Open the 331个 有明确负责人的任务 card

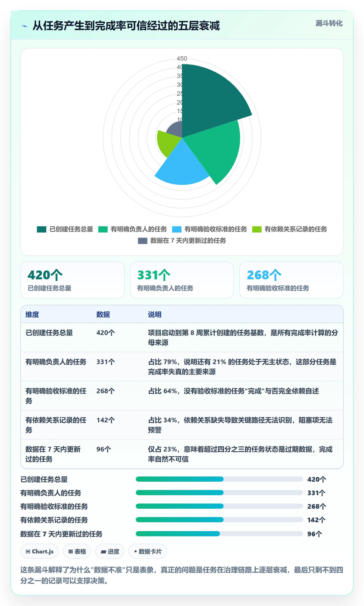tap(182, 280)
